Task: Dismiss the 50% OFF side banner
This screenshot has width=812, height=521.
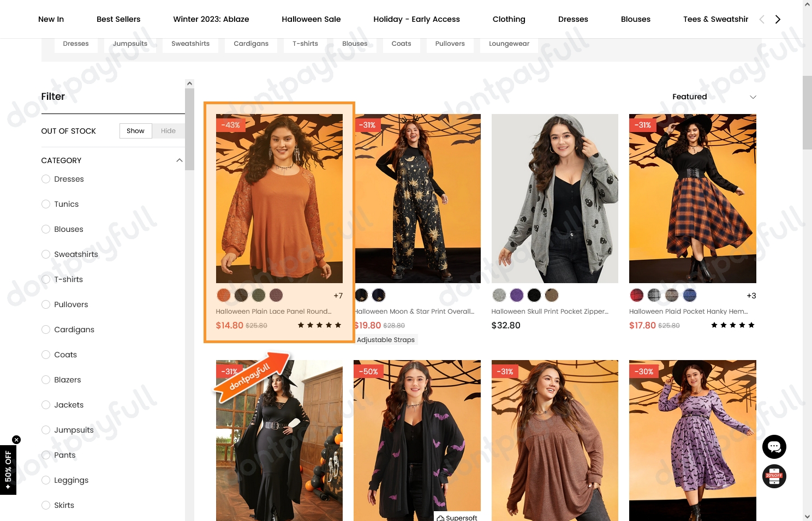Action: click(16, 439)
